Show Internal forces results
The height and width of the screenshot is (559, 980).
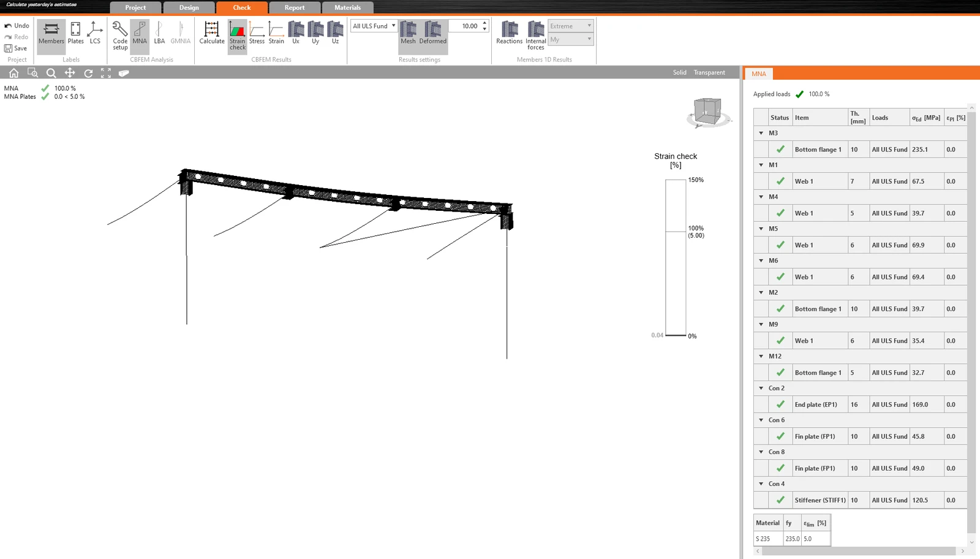pyautogui.click(x=536, y=36)
